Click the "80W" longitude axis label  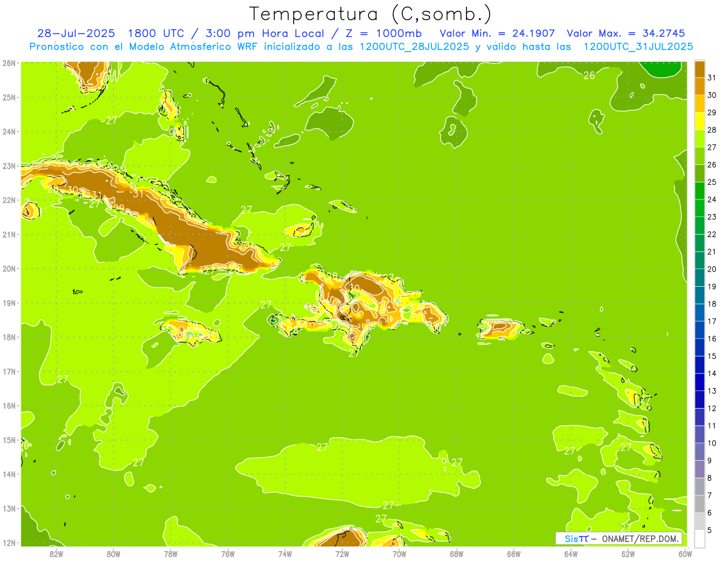point(113,554)
